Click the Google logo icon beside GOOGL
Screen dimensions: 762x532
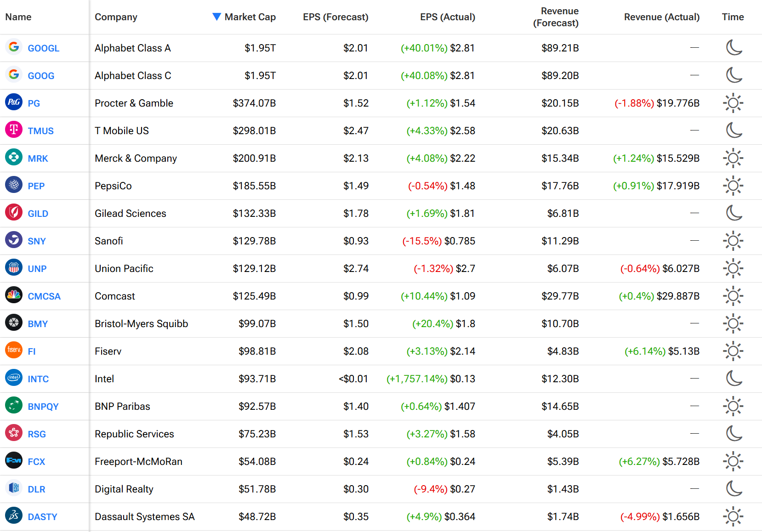14,47
